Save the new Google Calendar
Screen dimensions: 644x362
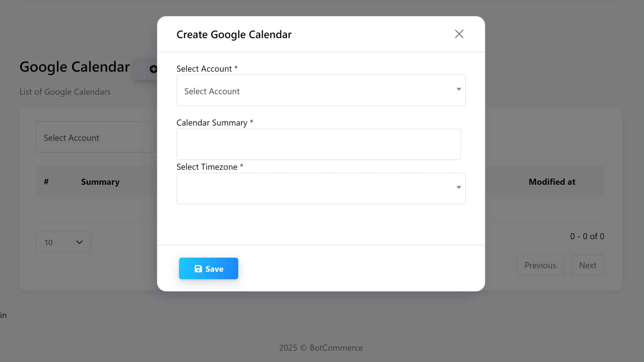pos(208,269)
